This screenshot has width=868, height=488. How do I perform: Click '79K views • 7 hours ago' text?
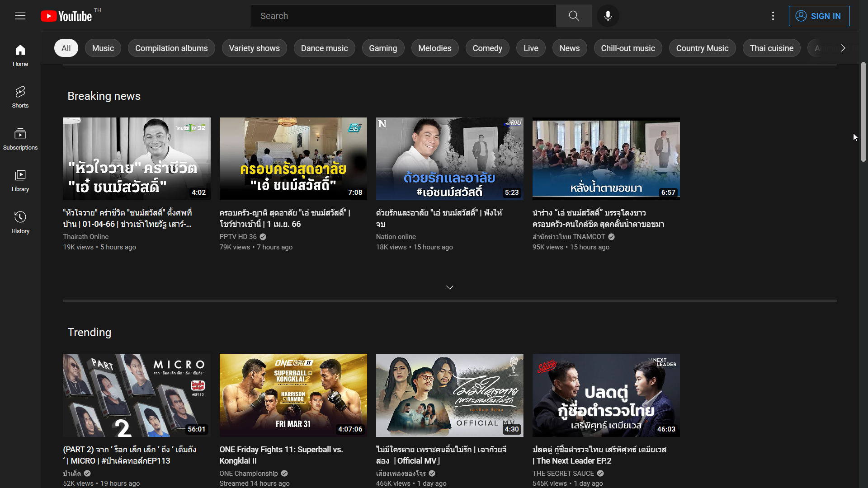coord(256,247)
